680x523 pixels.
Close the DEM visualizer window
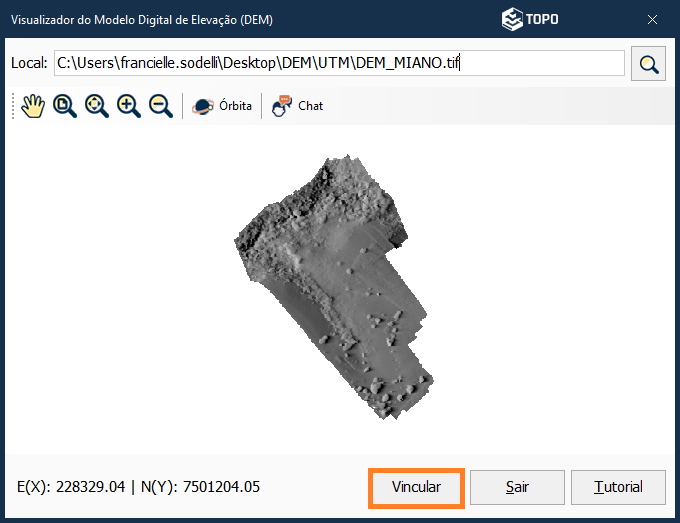[x=652, y=19]
